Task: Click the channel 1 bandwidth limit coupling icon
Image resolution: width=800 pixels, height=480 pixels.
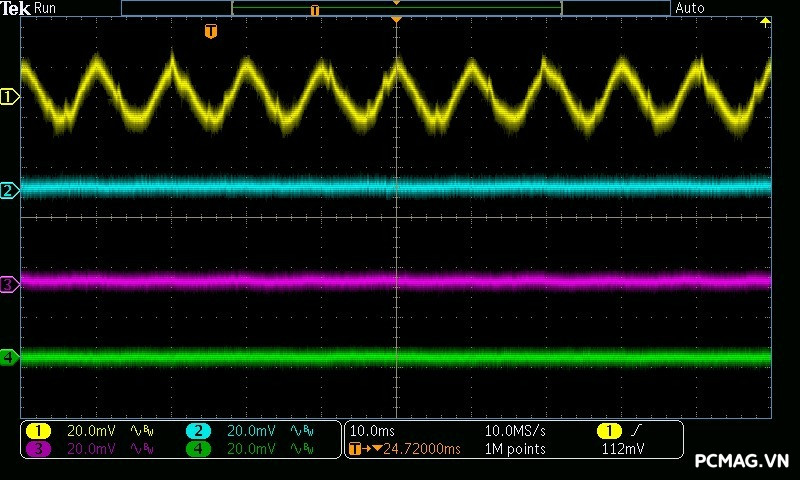Action: point(142,431)
